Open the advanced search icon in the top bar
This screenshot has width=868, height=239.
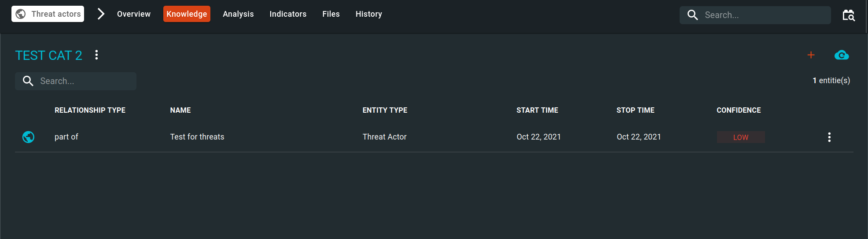coord(849,15)
